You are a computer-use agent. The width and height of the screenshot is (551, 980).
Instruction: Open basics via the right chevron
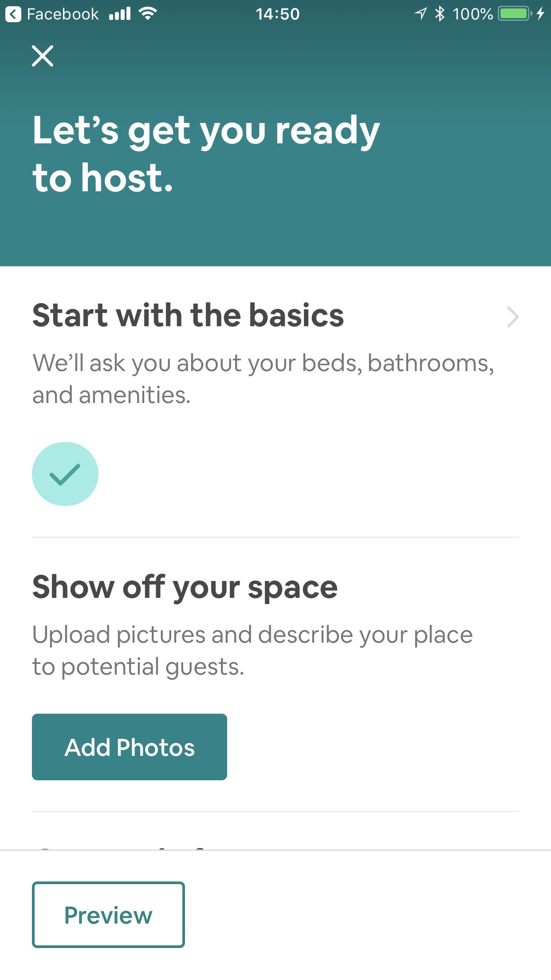coord(512,317)
